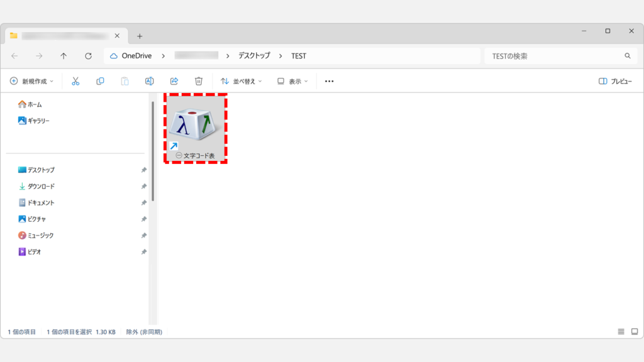This screenshot has height=362, width=644.
Task: Delete the file using trash icon
Action: click(x=198, y=80)
